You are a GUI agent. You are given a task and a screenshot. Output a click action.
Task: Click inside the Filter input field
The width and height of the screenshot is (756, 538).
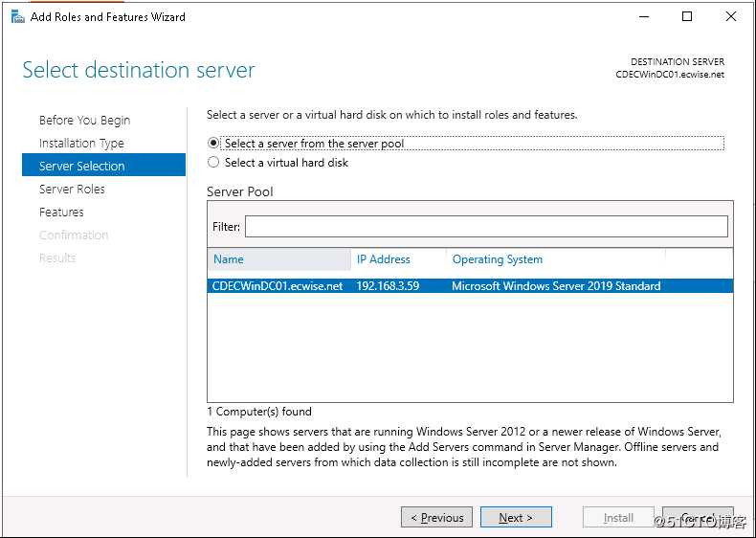pos(486,226)
